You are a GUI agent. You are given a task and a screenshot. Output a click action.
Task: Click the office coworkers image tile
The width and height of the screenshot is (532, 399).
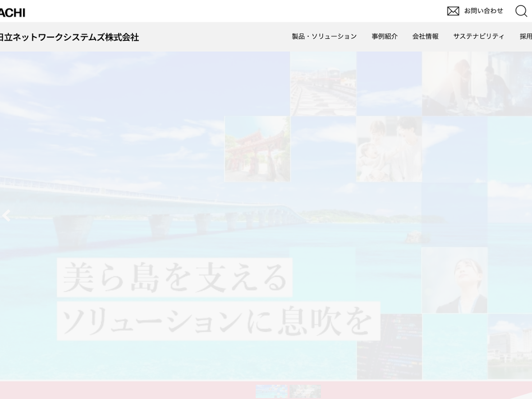pyautogui.click(x=477, y=84)
